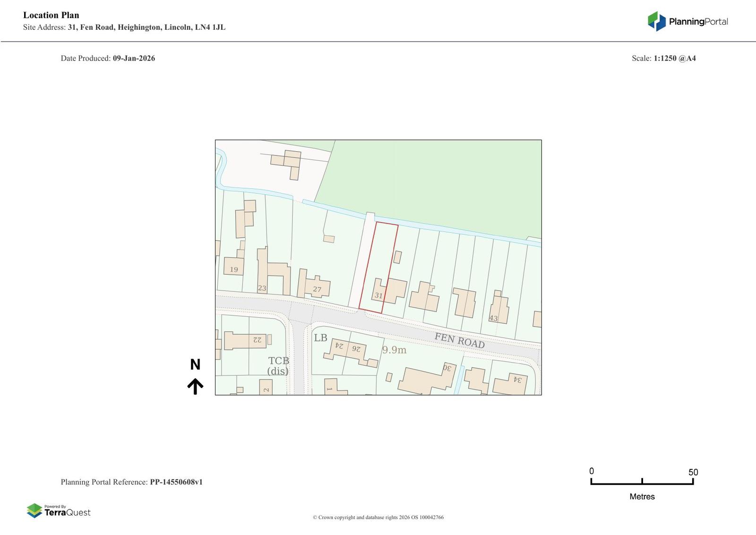
Task: Click the Location Plan title
Action: 51,15
